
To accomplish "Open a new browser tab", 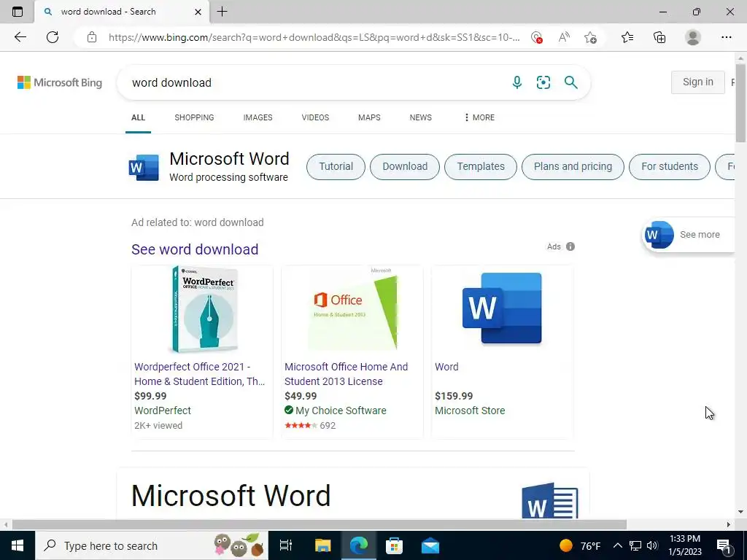I will coord(222,12).
